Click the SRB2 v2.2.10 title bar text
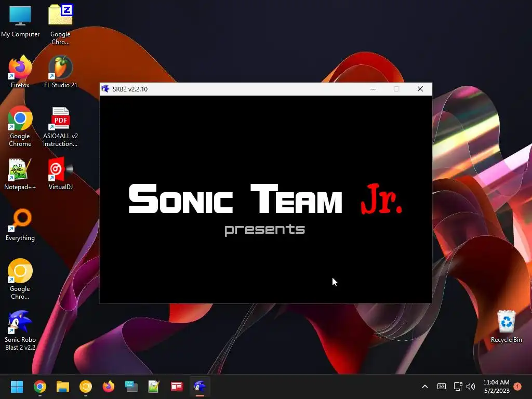532x399 pixels. (130, 89)
